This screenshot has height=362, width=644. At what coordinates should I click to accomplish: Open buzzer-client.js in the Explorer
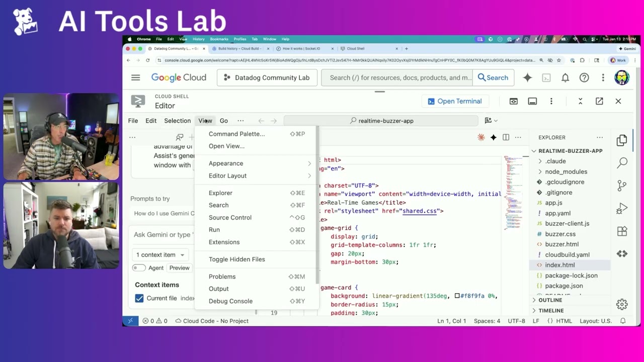pos(567,224)
